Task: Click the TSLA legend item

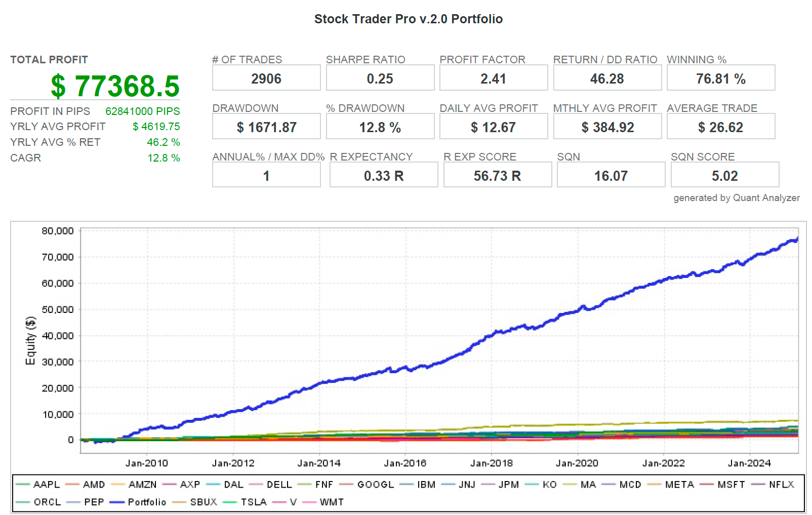Action: (x=245, y=502)
